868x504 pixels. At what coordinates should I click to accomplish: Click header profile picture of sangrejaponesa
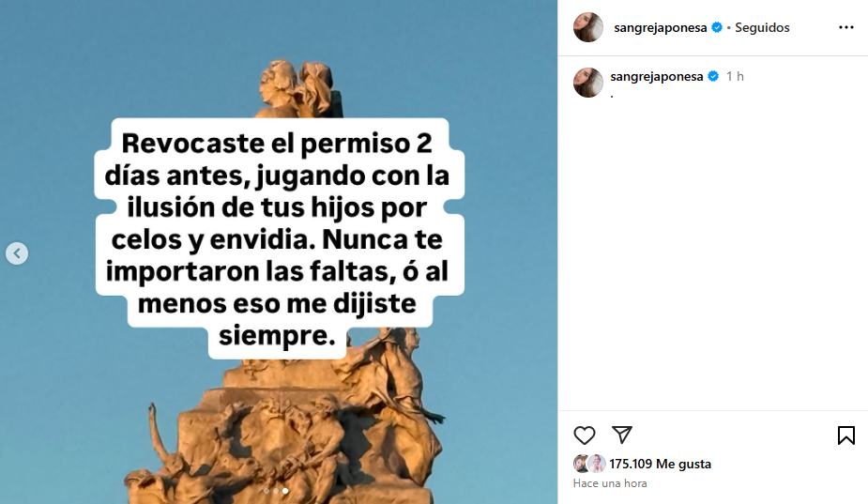pos(587,27)
